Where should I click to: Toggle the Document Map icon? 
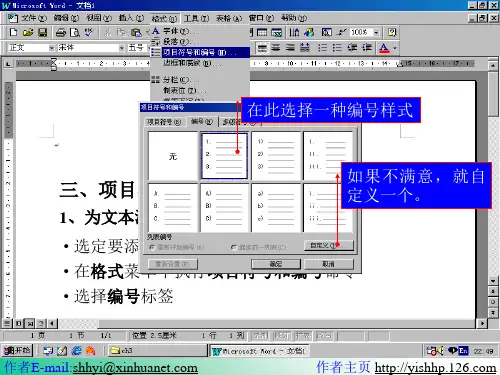[326, 32]
